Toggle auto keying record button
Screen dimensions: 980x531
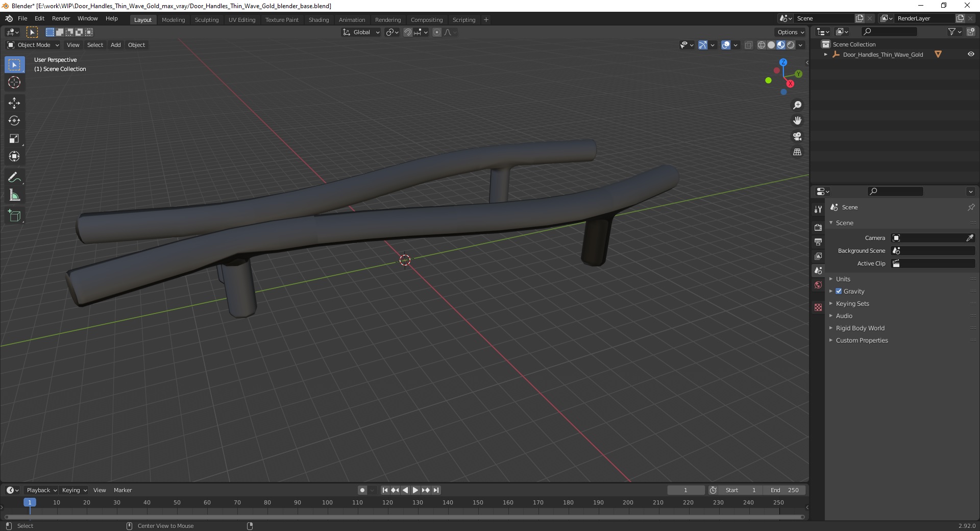362,490
